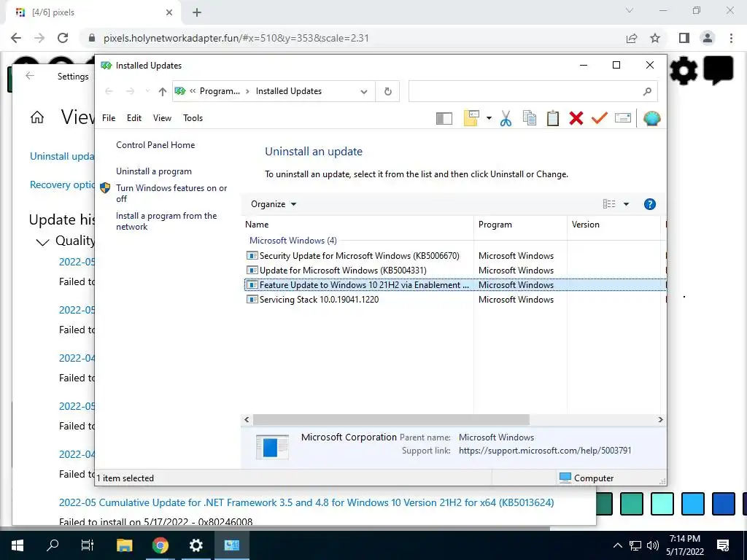Open the File menu

[109, 118]
